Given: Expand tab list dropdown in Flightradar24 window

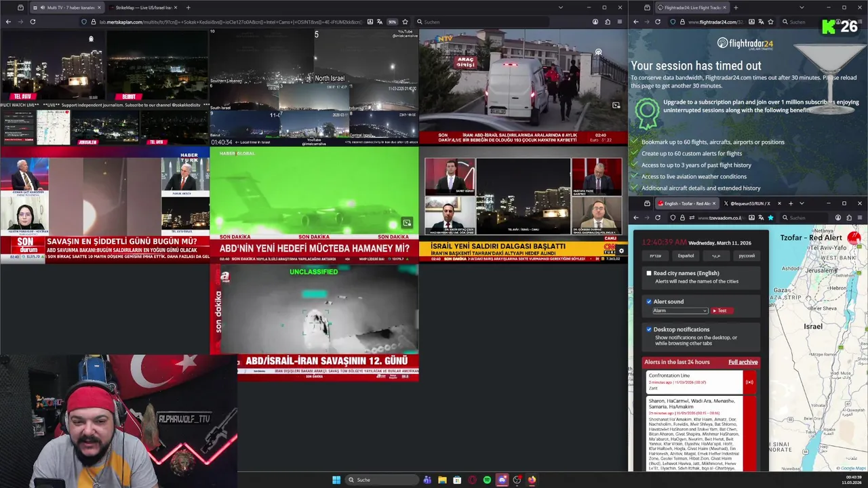Looking at the screenshot, I should pos(801,7).
